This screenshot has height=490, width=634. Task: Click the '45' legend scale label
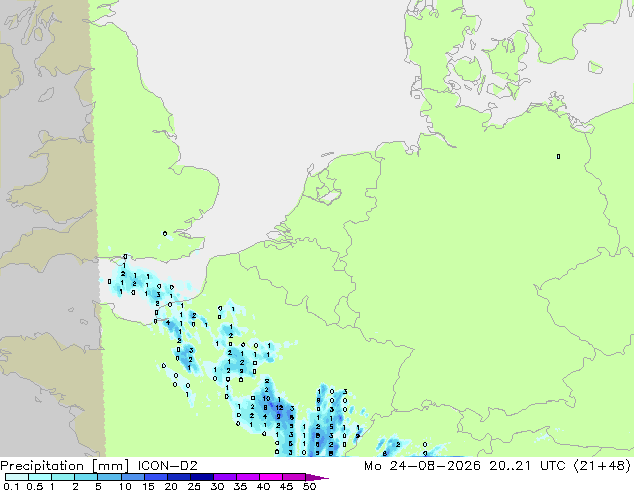point(286,486)
